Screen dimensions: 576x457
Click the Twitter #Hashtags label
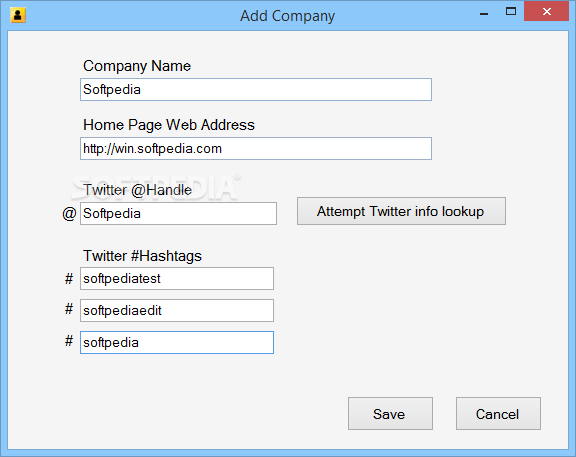[x=143, y=256]
